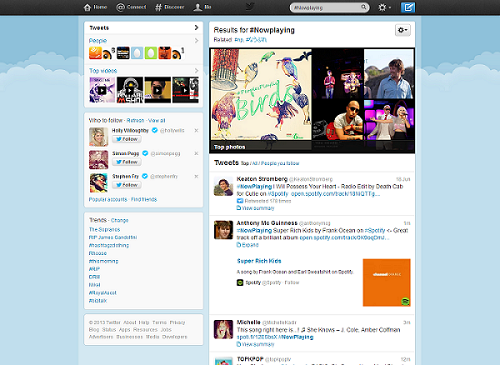Select the Tweets sidebar tab

coord(143,28)
